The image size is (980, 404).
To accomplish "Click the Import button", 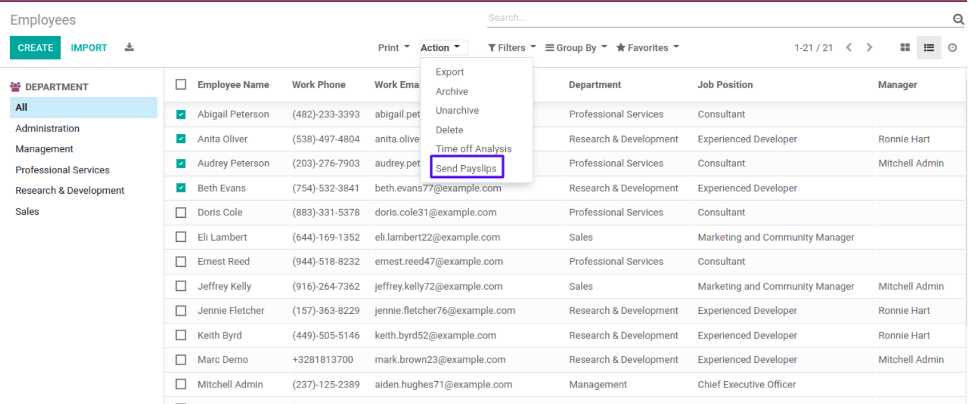I will [89, 48].
